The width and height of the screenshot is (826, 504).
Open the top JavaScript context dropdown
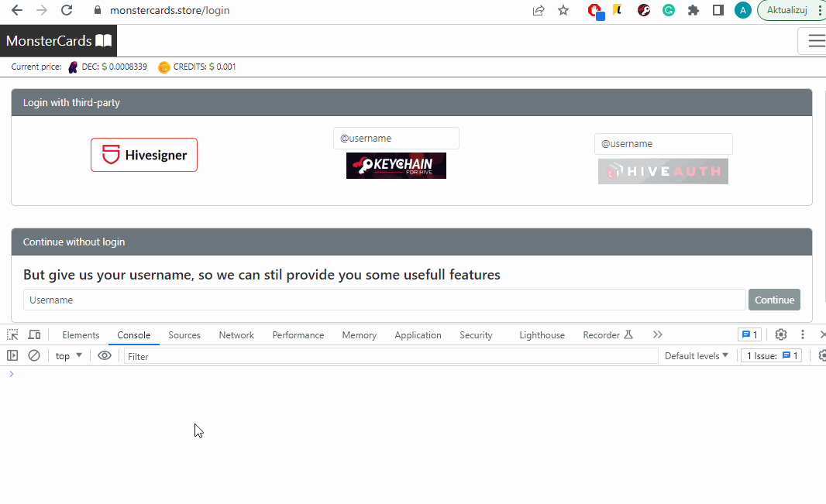point(68,356)
